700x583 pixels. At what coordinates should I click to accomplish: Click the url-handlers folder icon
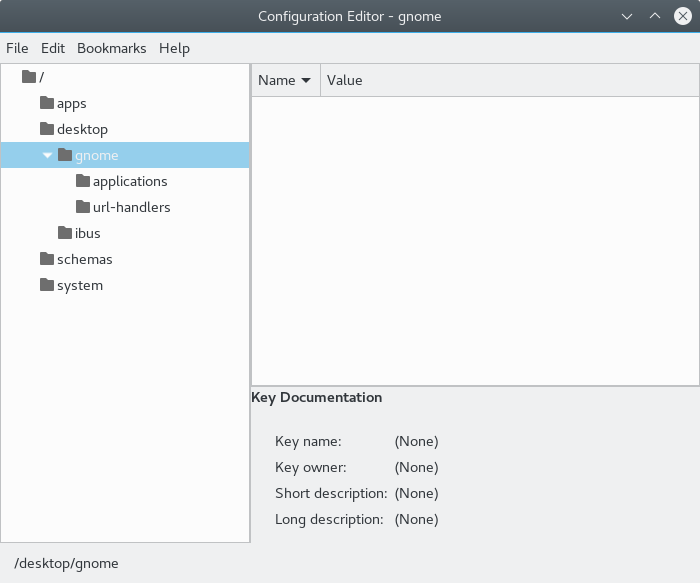tap(83, 207)
